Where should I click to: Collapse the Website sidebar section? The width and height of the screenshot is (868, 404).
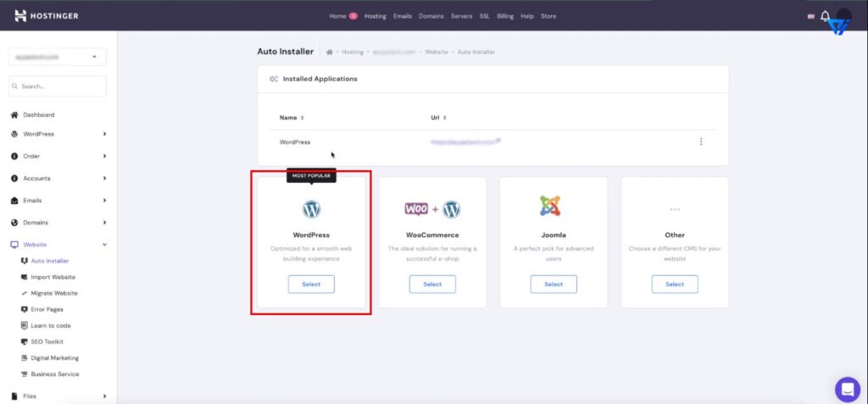point(104,245)
